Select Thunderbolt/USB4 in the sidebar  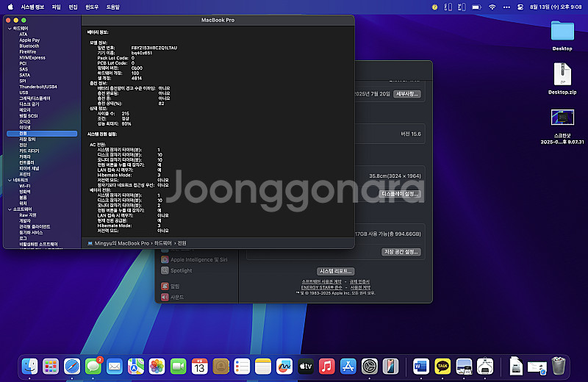click(38, 87)
